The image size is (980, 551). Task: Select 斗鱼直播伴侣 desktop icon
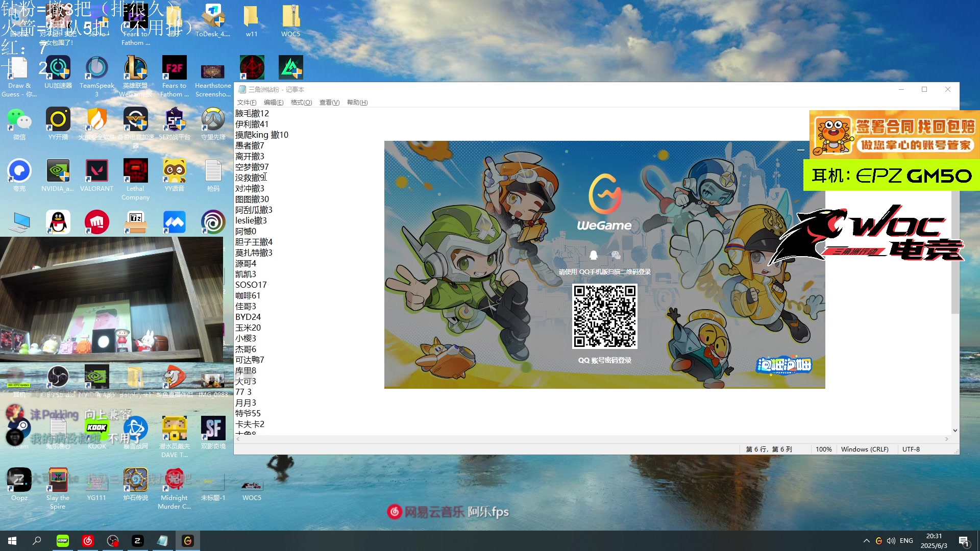(x=174, y=382)
